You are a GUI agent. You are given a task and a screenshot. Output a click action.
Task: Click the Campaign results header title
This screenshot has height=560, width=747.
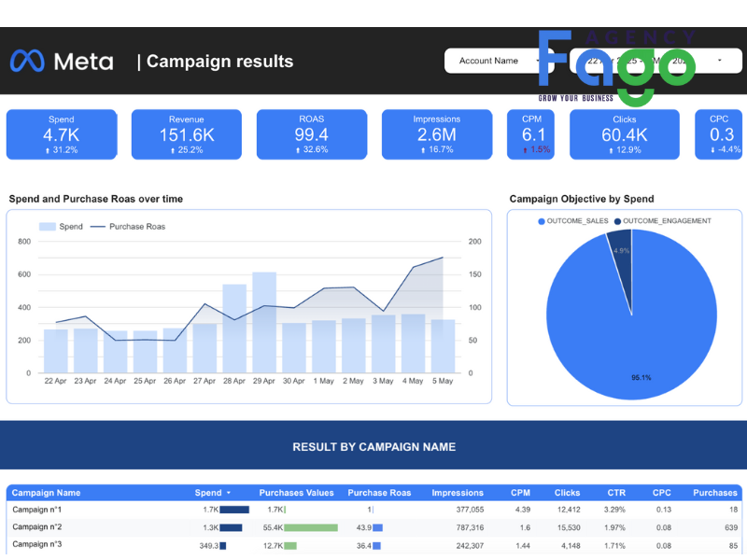[x=219, y=62]
